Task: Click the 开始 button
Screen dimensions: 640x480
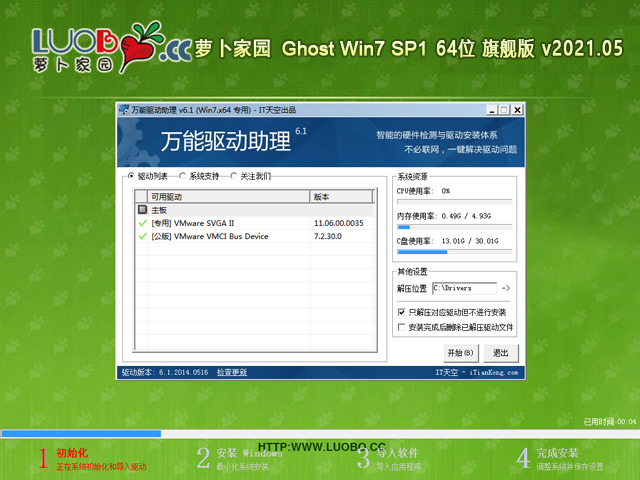Action: 460,353
